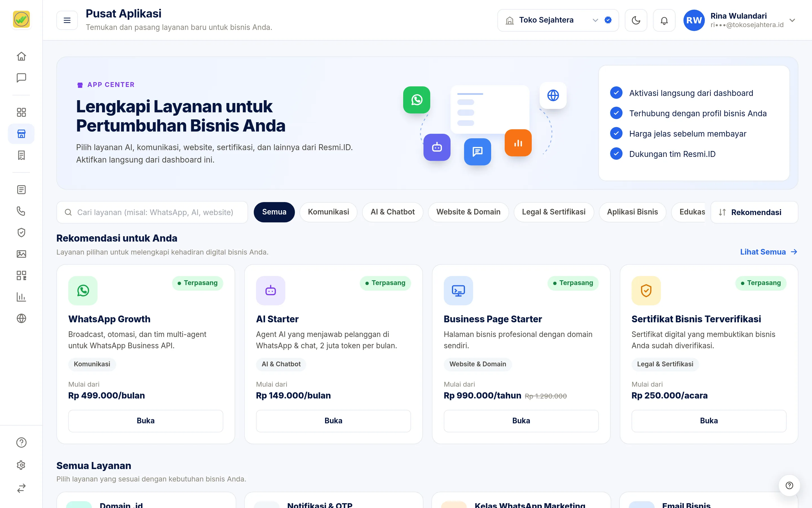812x508 pixels.
Task: Click the Terpasang badge on AI Starter
Action: (x=385, y=283)
